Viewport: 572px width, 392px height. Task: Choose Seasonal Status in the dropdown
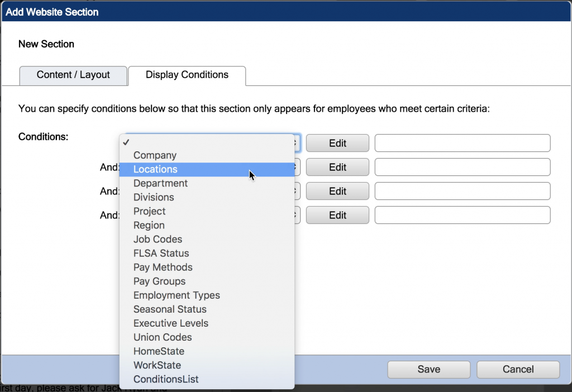click(x=169, y=309)
